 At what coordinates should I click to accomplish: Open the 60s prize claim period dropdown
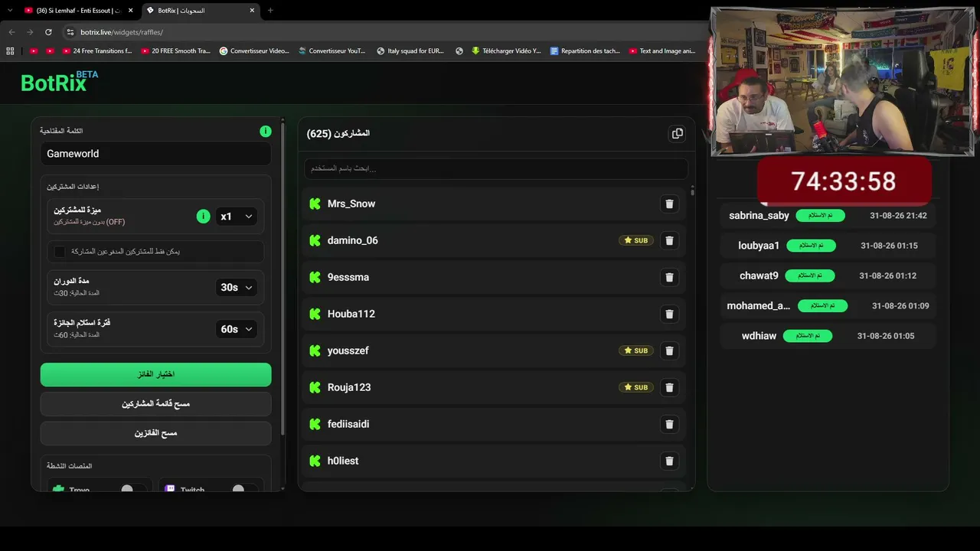(x=236, y=329)
